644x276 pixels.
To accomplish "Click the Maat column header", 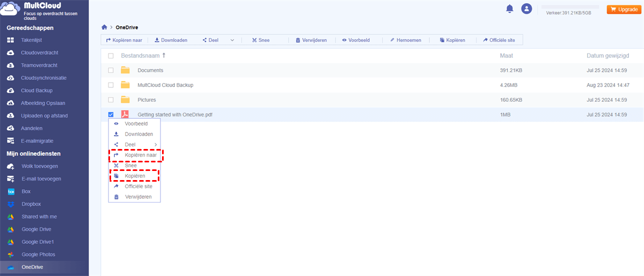I will tap(506, 56).
